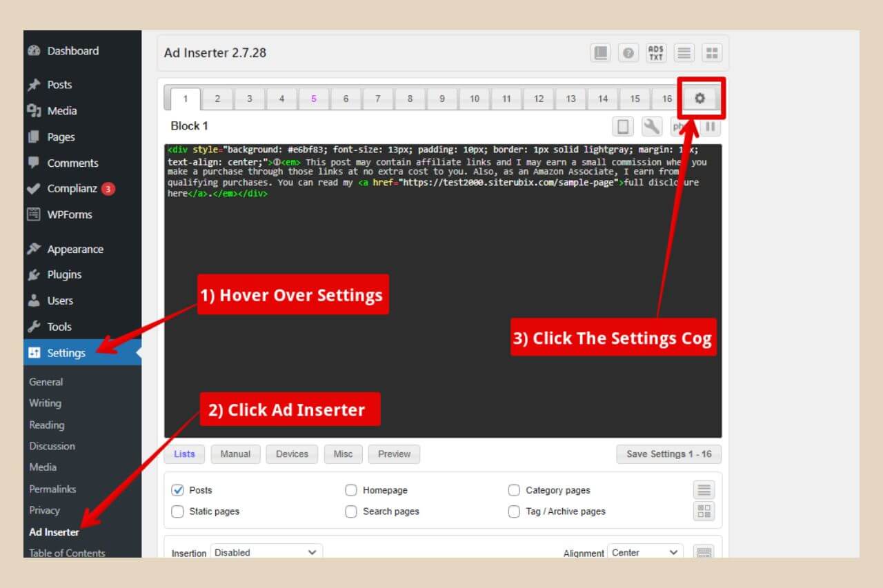Switch to block tab 3

click(x=250, y=99)
